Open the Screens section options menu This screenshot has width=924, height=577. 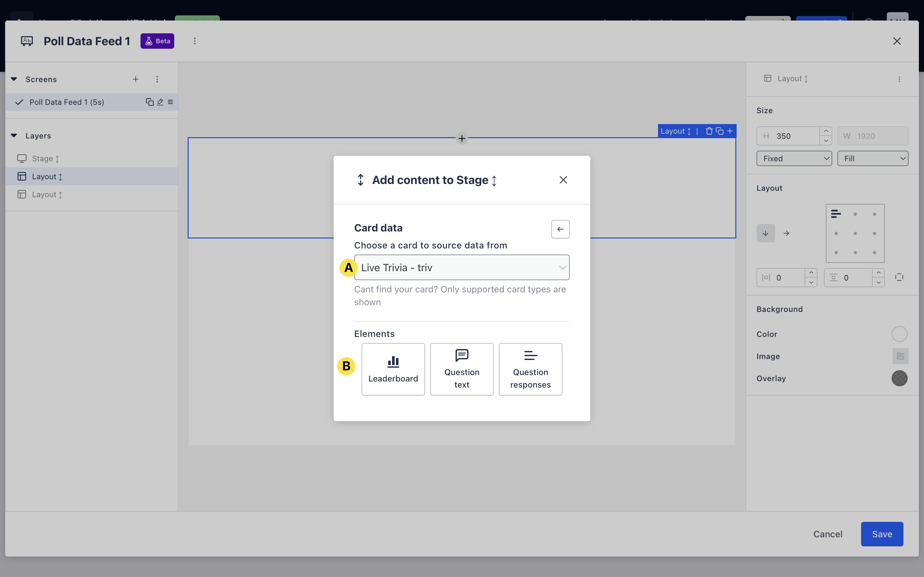(x=157, y=79)
